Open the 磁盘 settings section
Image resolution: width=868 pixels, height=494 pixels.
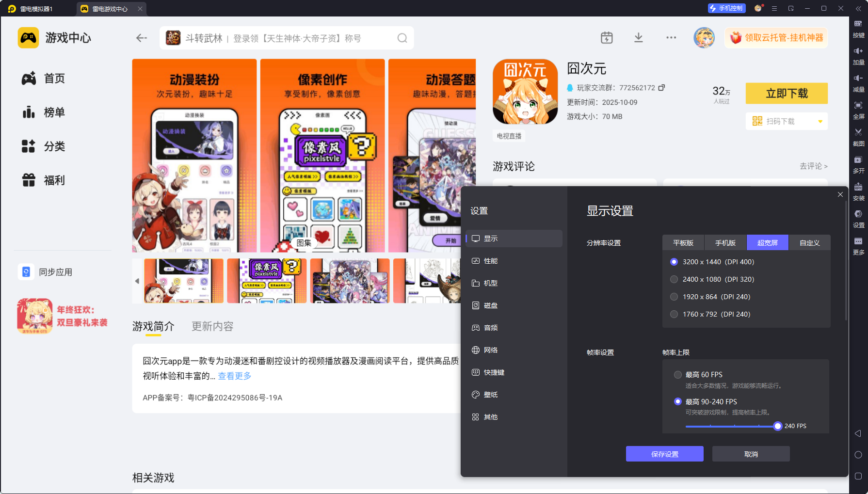[x=514, y=305]
